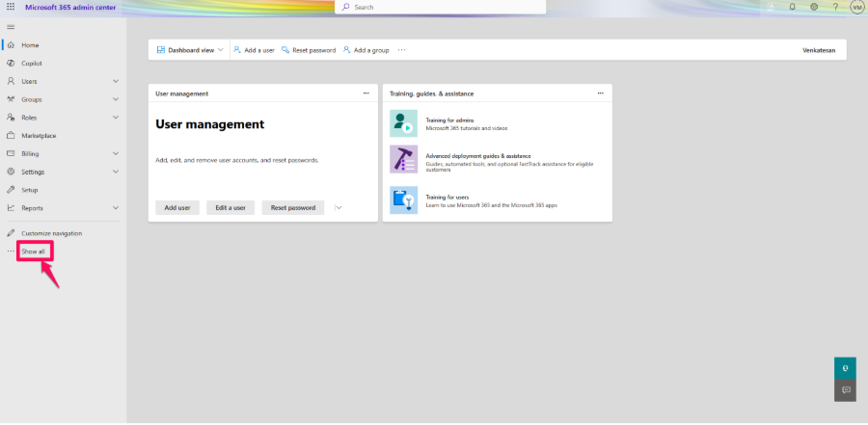868x425 pixels.
Task: Open the VM account avatar
Action: (856, 7)
